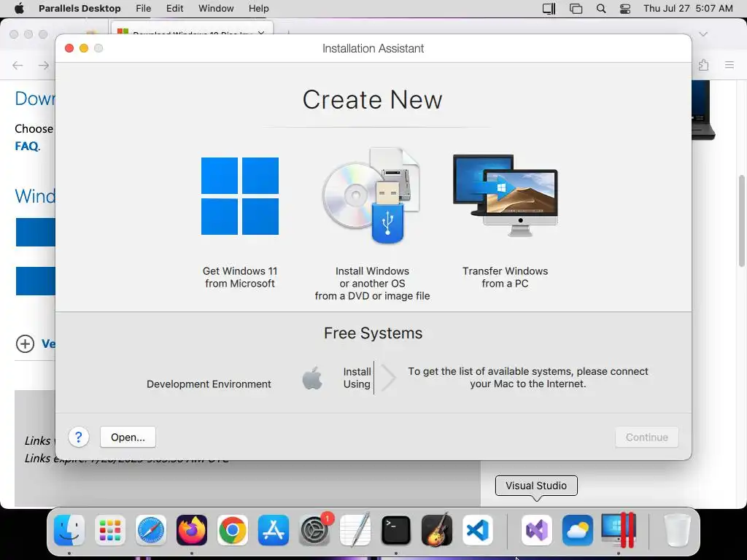Launch Google Chrome from the Dock

pyautogui.click(x=233, y=530)
